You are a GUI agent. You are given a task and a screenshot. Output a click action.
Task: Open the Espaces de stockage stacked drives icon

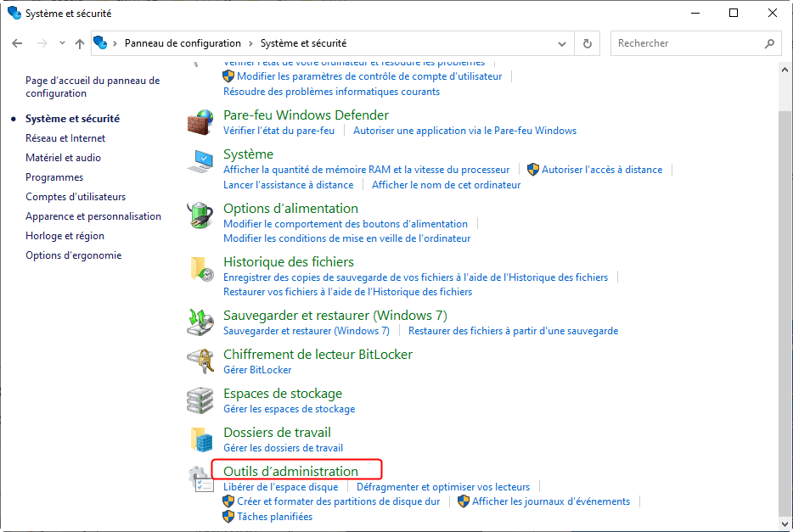click(x=200, y=400)
